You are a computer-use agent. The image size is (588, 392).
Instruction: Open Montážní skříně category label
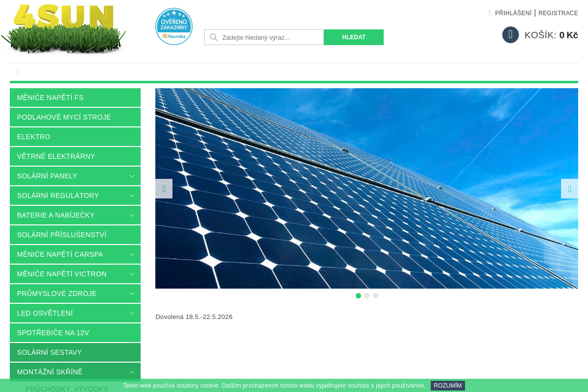[x=50, y=372]
